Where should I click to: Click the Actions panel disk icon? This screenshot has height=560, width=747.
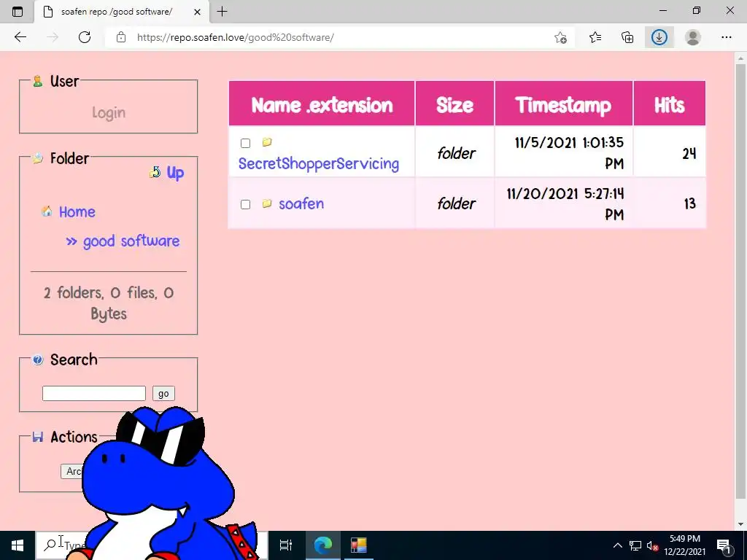pyautogui.click(x=38, y=437)
